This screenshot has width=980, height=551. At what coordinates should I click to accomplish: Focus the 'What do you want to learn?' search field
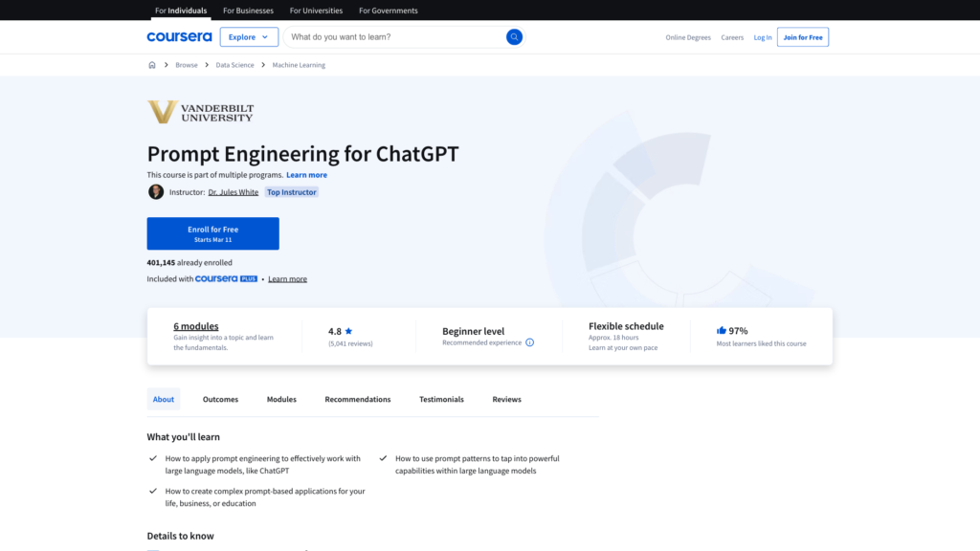tap(394, 37)
